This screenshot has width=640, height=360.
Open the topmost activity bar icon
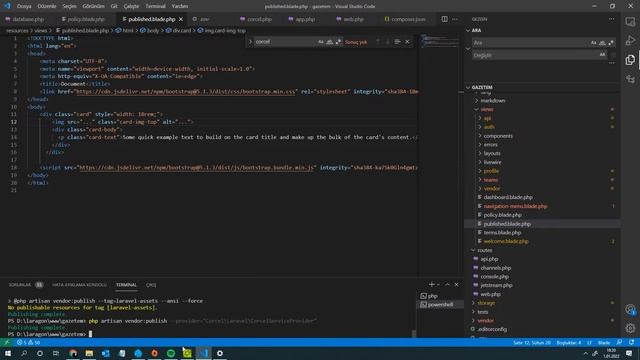pyautogui.click(x=630, y=22)
